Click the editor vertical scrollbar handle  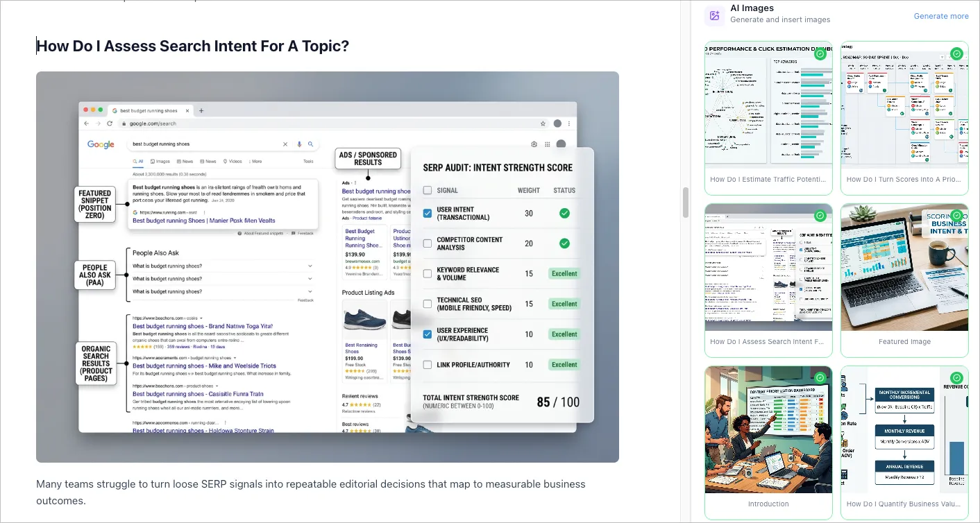686,202
